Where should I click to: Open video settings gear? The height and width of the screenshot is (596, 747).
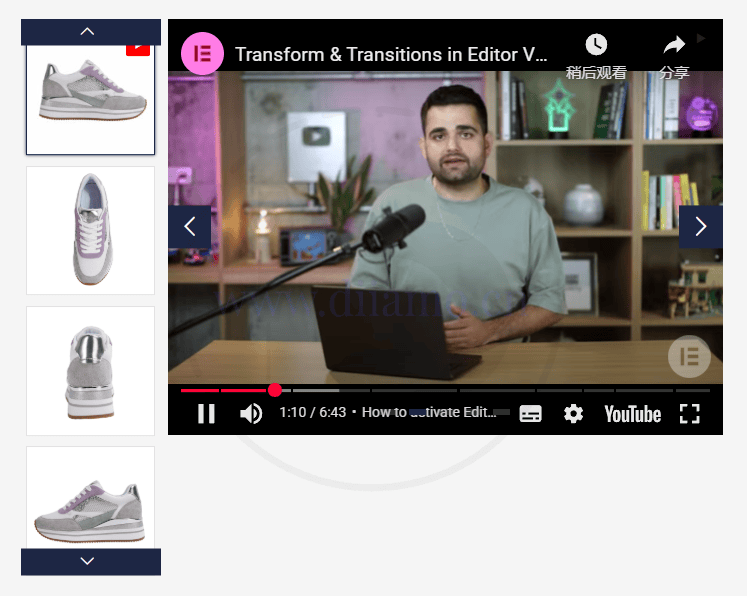coord(573,413)
